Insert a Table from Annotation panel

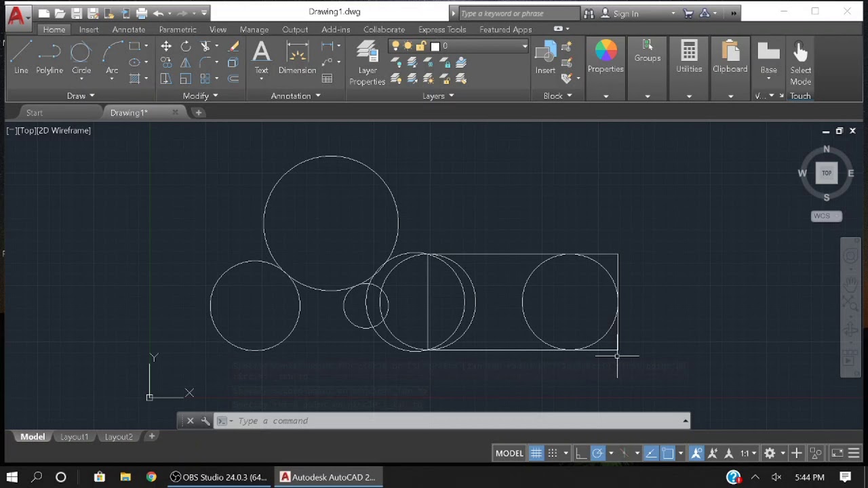tap(328, 79)
